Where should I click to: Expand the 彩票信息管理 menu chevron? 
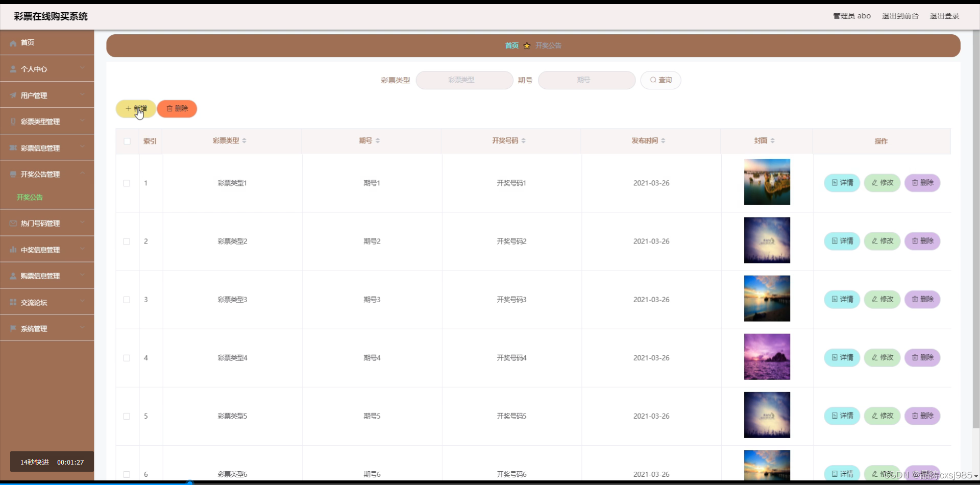point(83,148)
